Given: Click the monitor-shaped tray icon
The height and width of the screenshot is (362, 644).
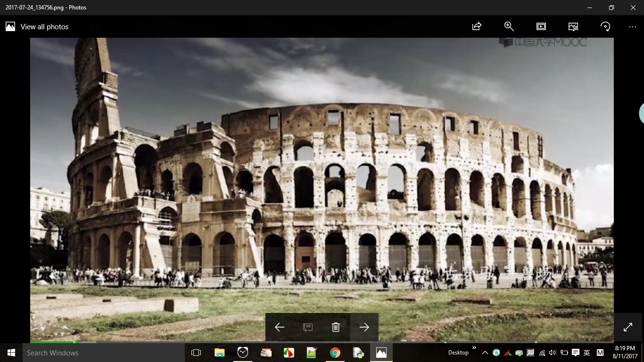Looking at the screenshot, I should [x=530, y=353].
